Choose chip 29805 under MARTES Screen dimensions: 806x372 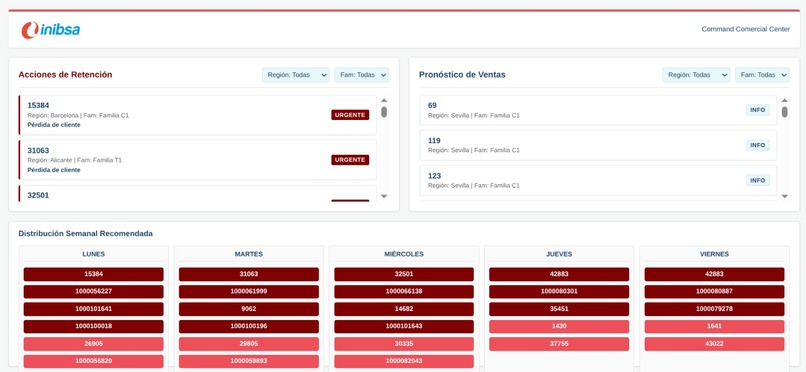[x=249, y=344]
